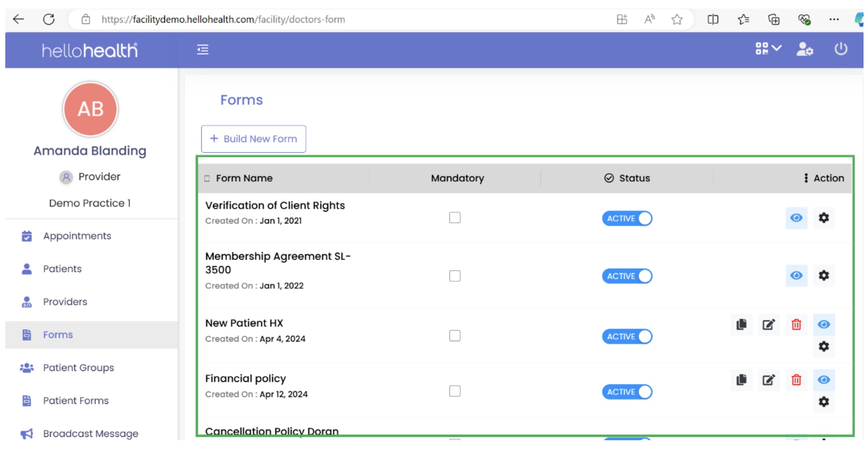Open the Action column options menu
This screenshot has width=868, height=450.
click(x=806, y=178)
